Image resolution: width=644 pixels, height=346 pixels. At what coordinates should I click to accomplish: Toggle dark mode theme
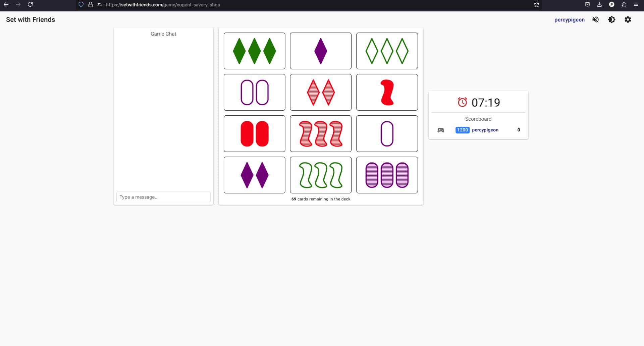pyautogui.click(x=612, y=19)
